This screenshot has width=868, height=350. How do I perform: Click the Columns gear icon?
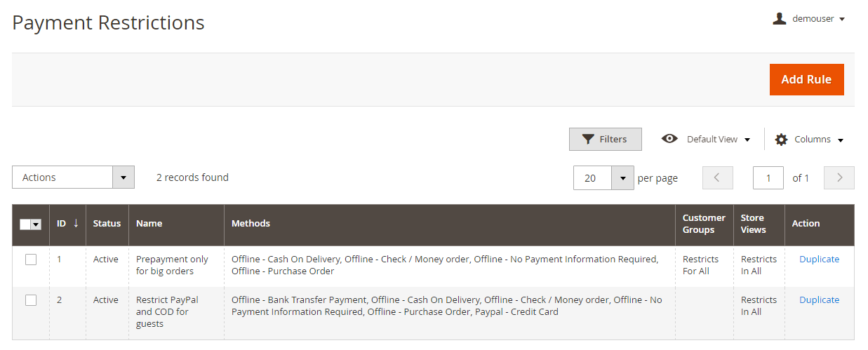click(781, 140)
